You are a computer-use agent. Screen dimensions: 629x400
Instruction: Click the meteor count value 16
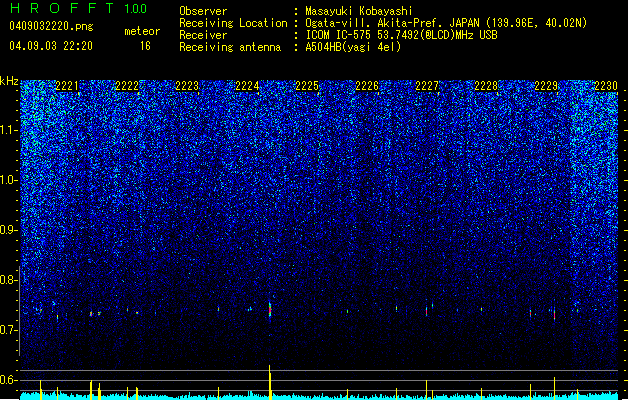145,46
